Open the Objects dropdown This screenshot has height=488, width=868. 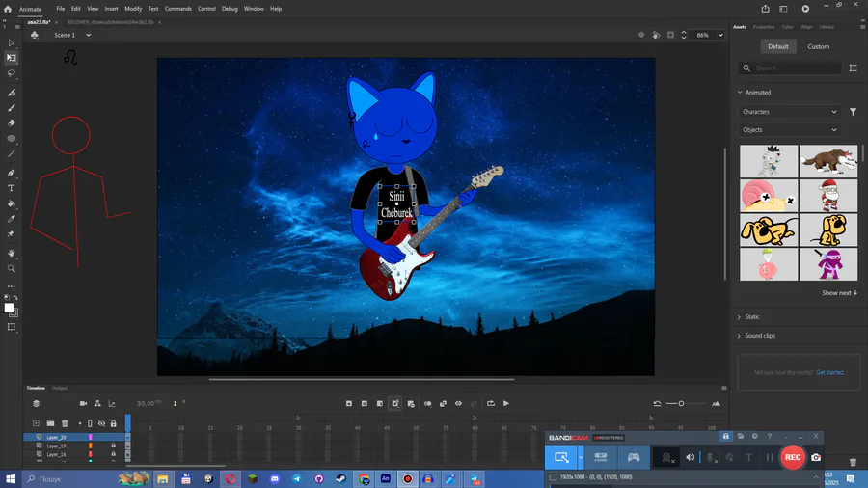click(x=790, y=130)
